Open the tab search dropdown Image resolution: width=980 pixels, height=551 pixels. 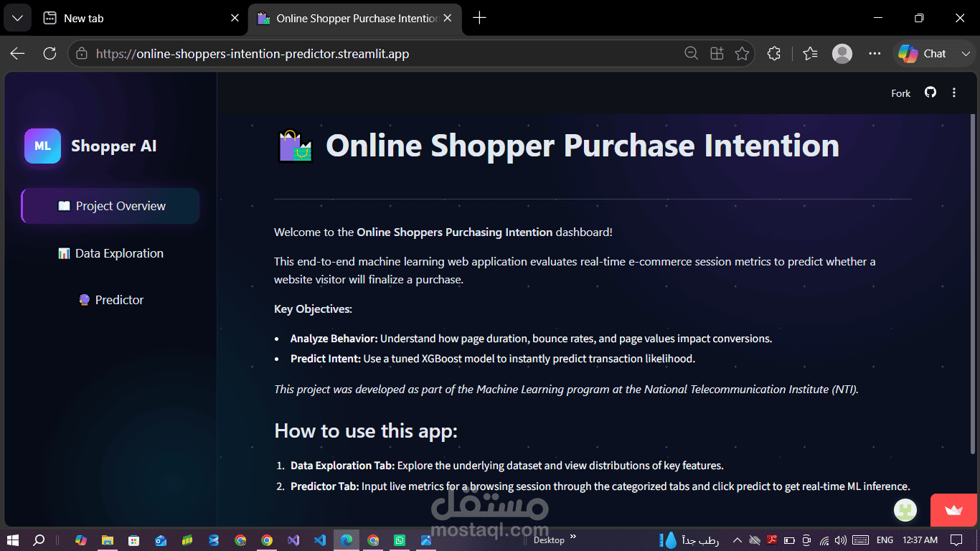[x=18, y=18]
